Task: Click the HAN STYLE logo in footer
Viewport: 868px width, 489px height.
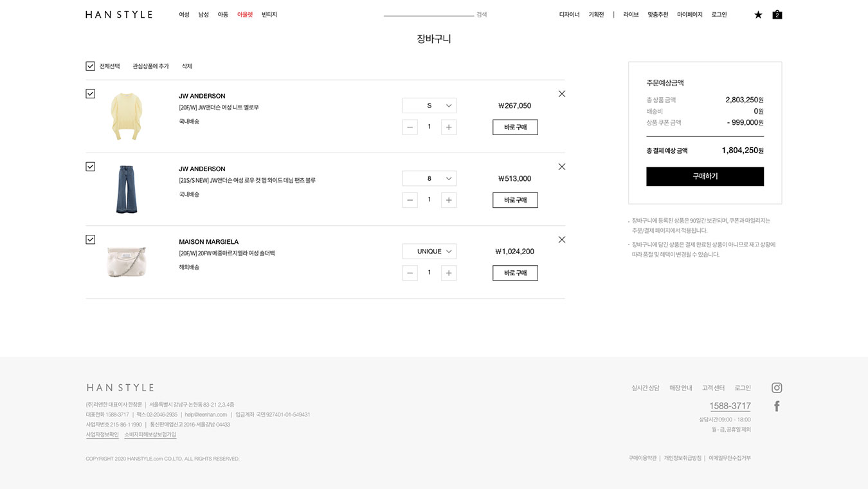Action: [120, 387]
